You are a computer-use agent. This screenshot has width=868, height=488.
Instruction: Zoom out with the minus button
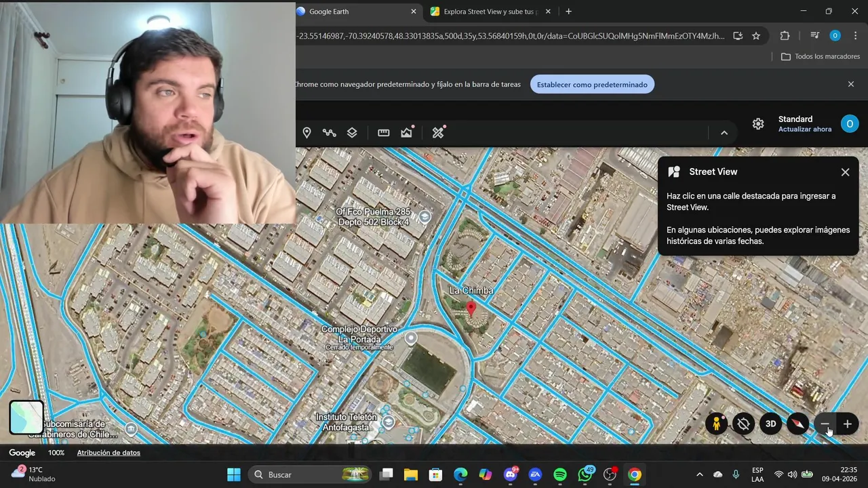[x=825, y=424]
